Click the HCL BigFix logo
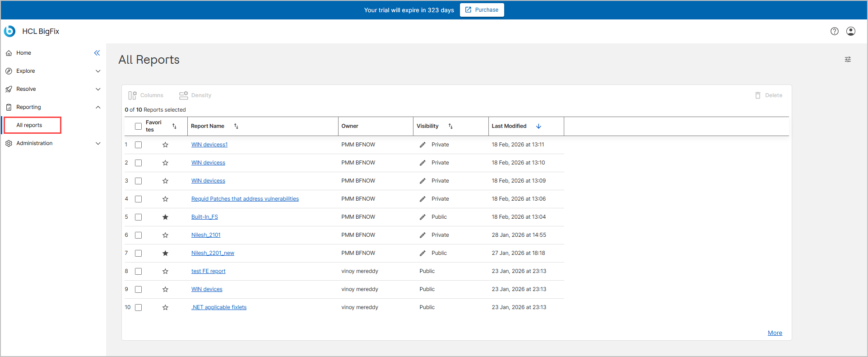Viewport: 868px width, 357px height. click(x=10, y=31)
